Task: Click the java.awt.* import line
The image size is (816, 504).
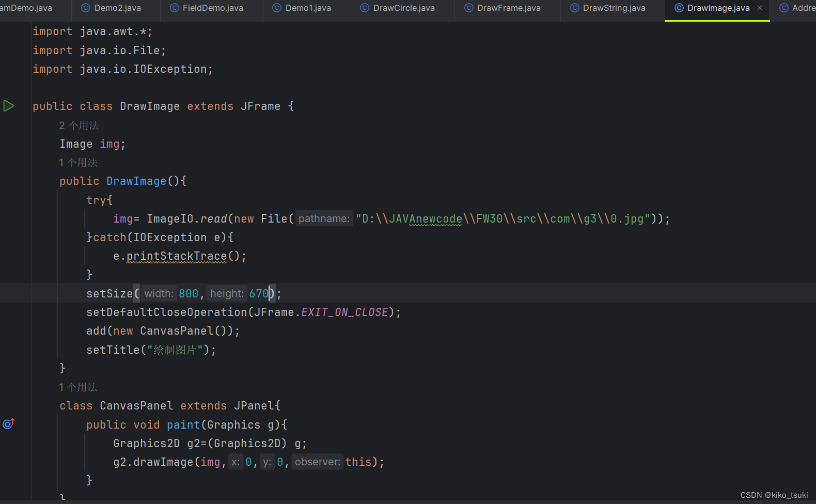Action: coord(93,31)
